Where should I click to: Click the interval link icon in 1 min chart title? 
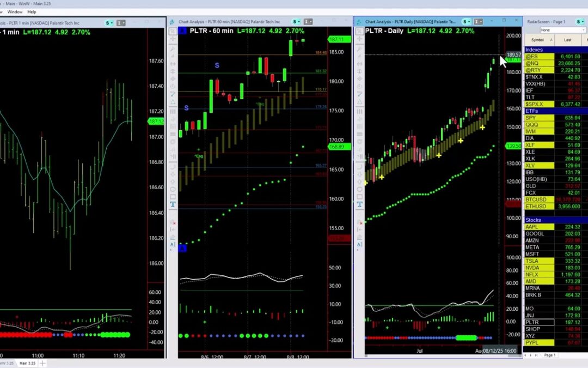(x=121, y=23)
